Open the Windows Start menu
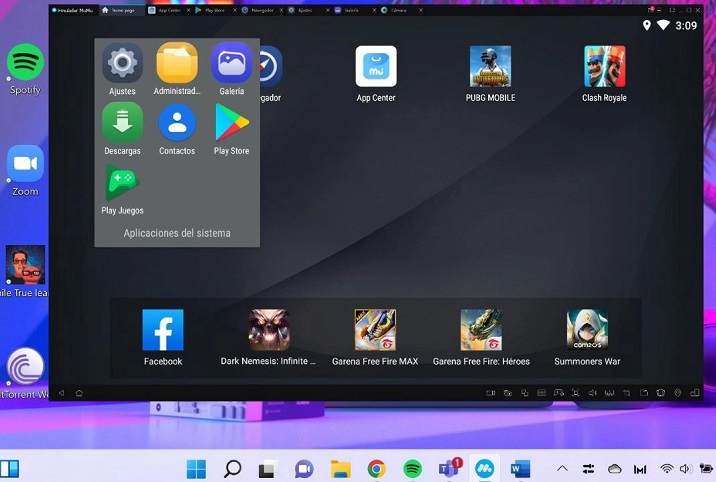 [196, 469]
